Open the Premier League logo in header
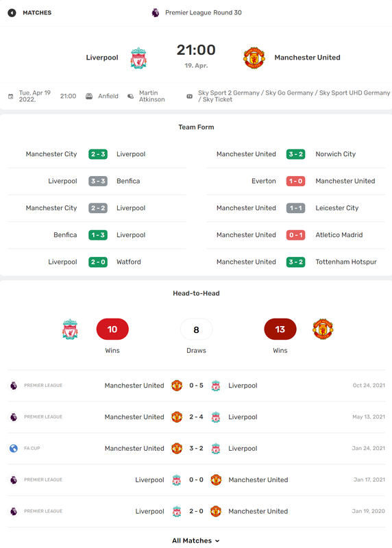392x548 pixels. (x=156, y=13)
